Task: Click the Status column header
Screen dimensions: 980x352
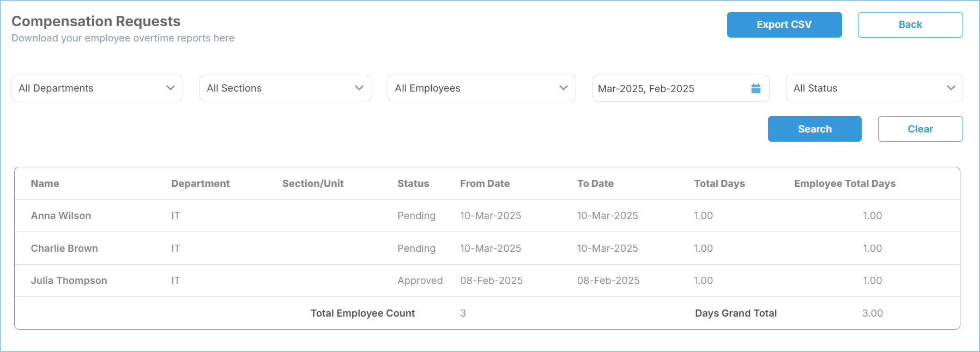Action: pyautogui.click(x=413, y=184)
